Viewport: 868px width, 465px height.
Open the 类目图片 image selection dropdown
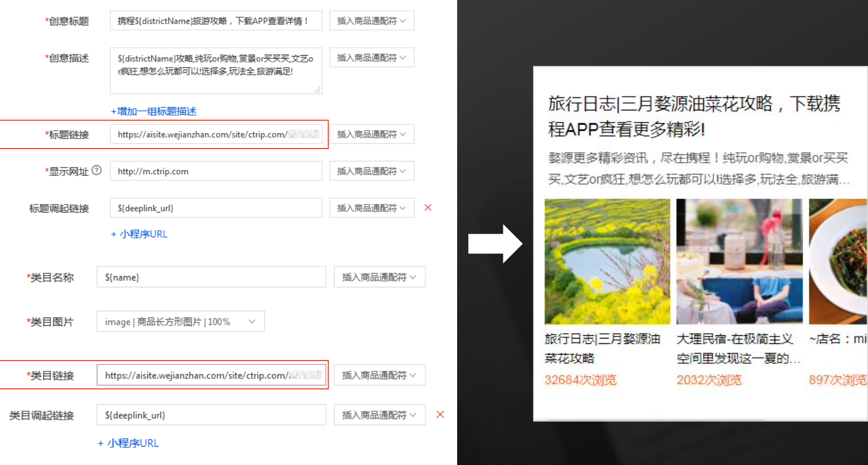click(x=180, y=322)
